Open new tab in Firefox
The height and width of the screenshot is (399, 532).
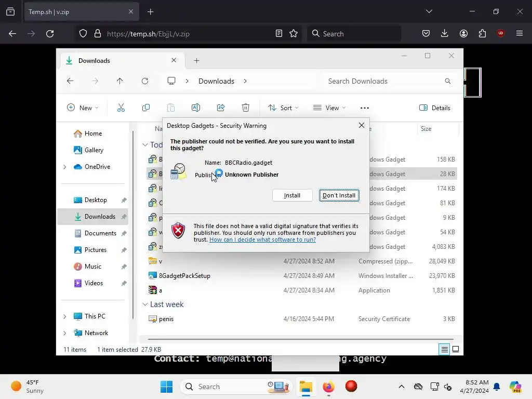click(151, 12)
